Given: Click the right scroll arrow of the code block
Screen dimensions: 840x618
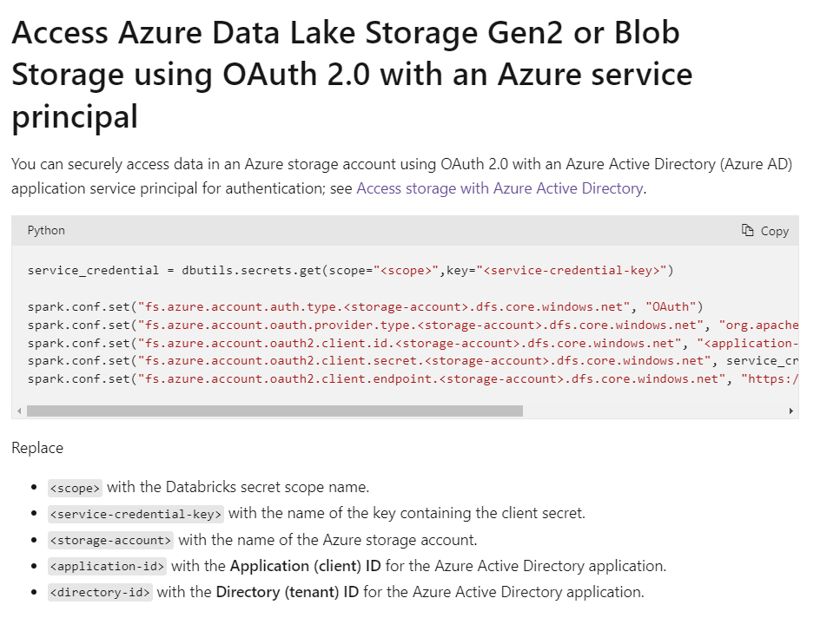Looking at the screenshot, I should (791, 411).
